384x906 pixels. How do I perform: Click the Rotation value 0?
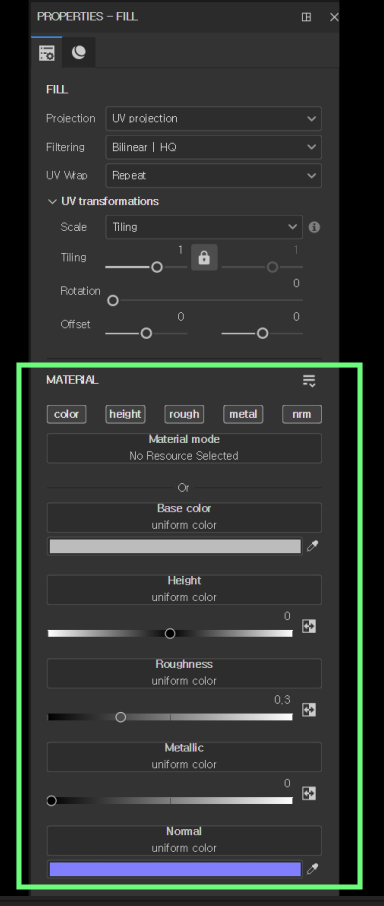296,284
